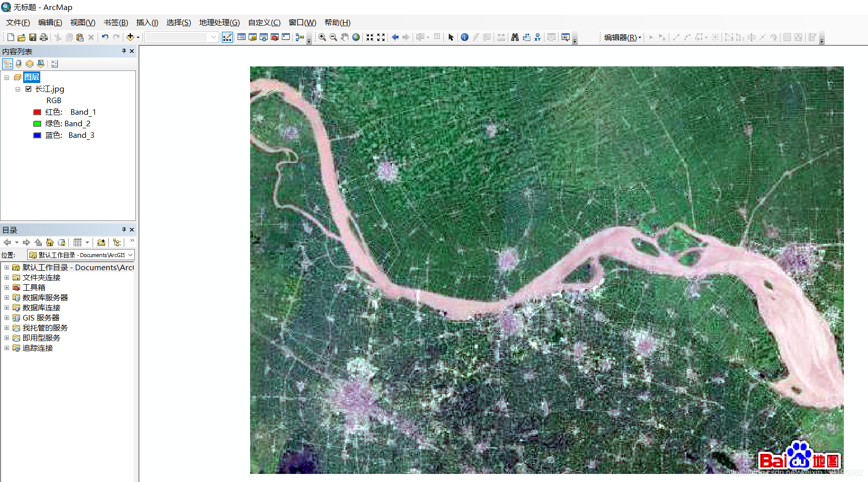868x482 pixels.
Task: Select the Pan hand tool
Action: 344,37
